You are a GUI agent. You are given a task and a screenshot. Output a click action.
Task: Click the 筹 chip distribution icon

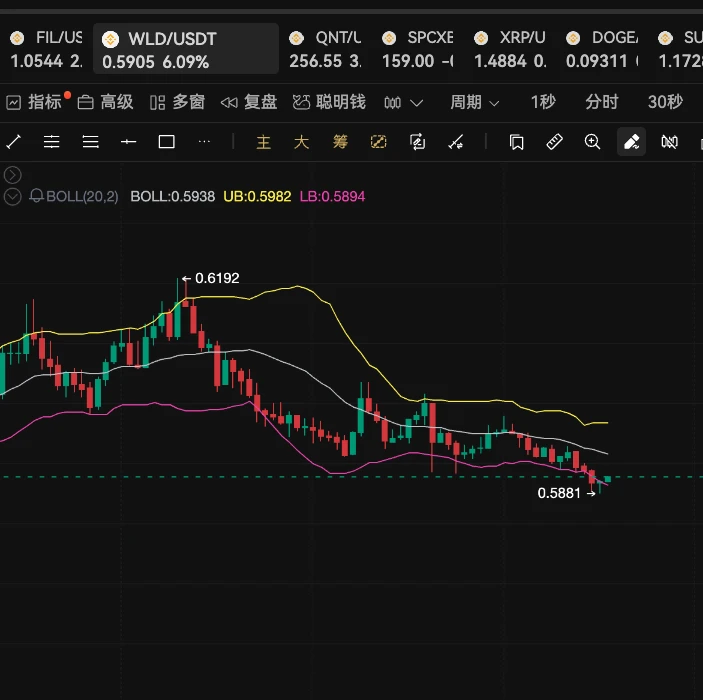click(340, 142)
